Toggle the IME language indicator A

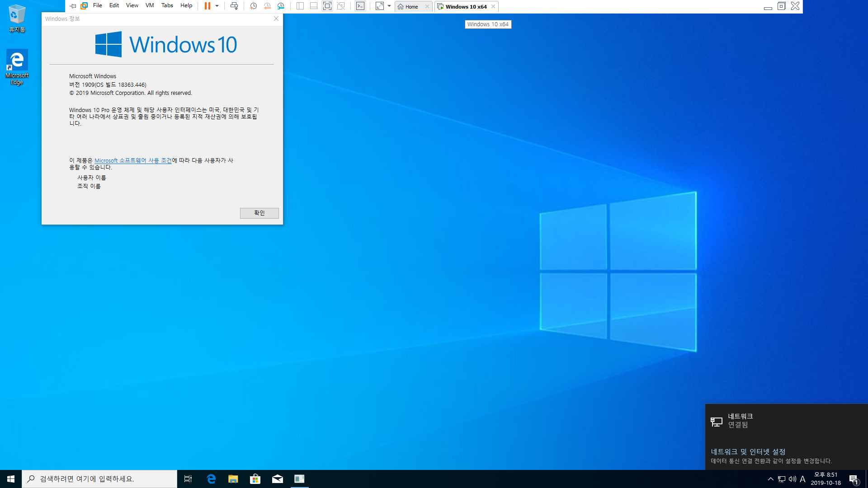[x=803, y=479]
